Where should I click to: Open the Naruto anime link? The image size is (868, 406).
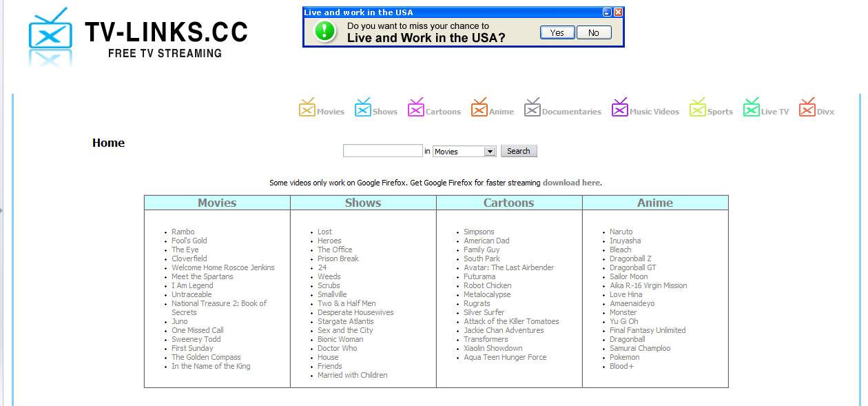tap(621, 232)
